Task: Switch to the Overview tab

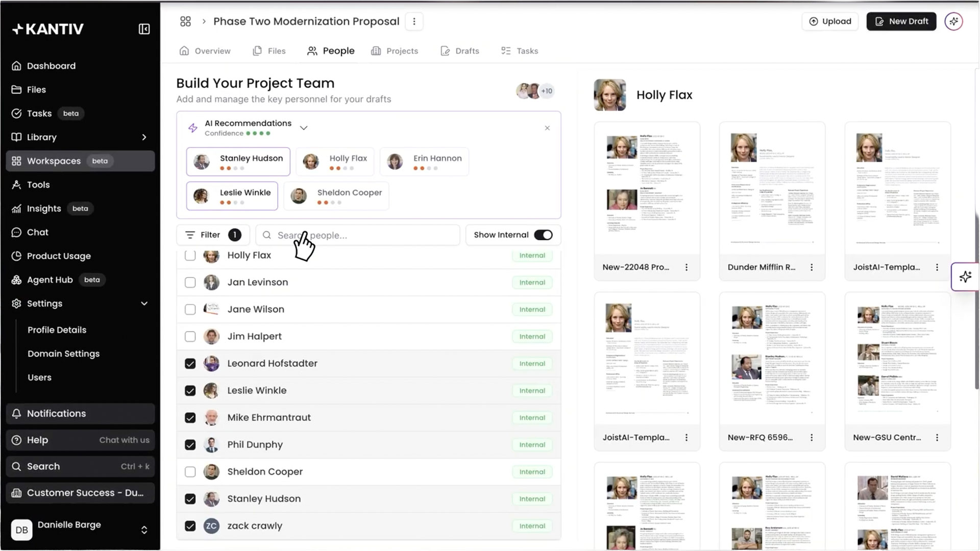Action: (x=205, y=51)
